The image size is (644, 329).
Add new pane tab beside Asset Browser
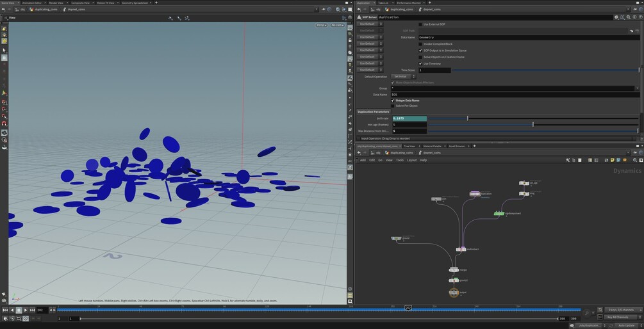475,146
